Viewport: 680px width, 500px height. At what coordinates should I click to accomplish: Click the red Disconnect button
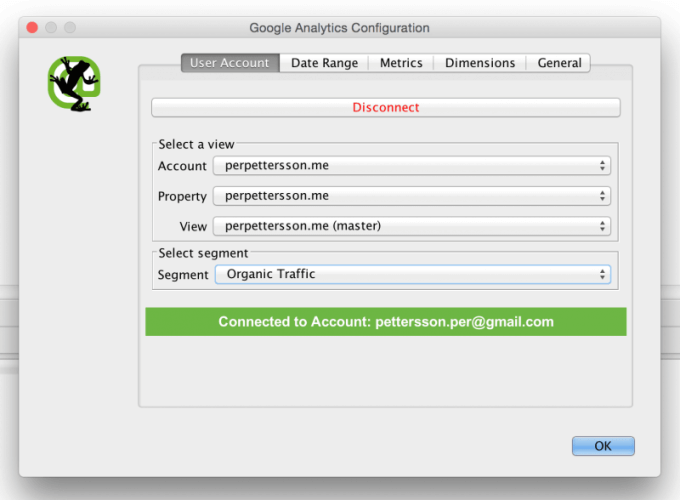tap(386, 108)
